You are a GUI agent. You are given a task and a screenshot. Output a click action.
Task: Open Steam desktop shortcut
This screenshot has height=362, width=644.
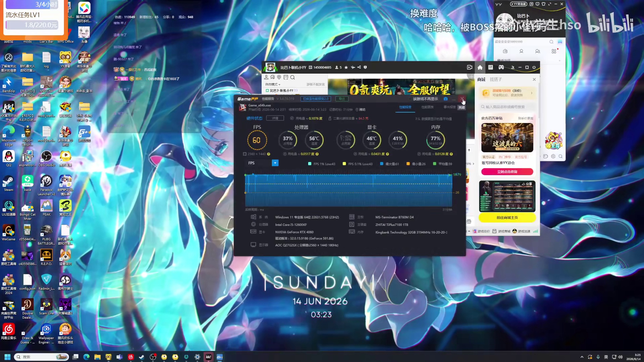point(8,184)
